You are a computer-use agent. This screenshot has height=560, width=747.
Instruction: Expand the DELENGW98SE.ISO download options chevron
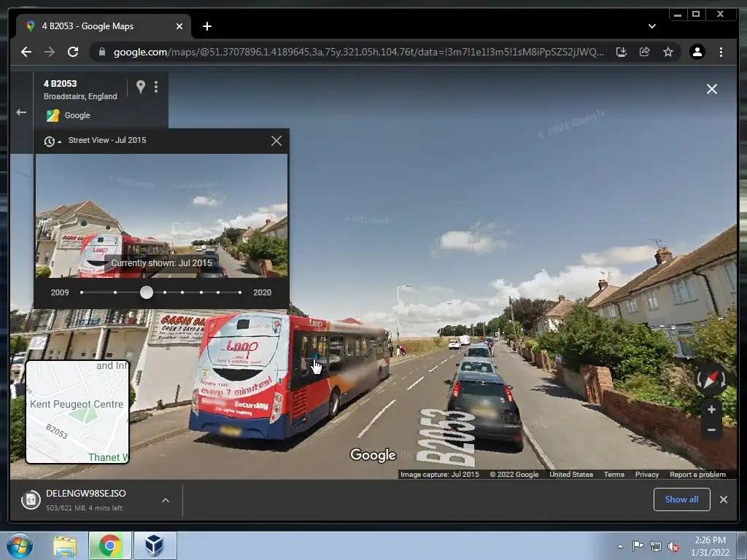click(x=166, y=500)
